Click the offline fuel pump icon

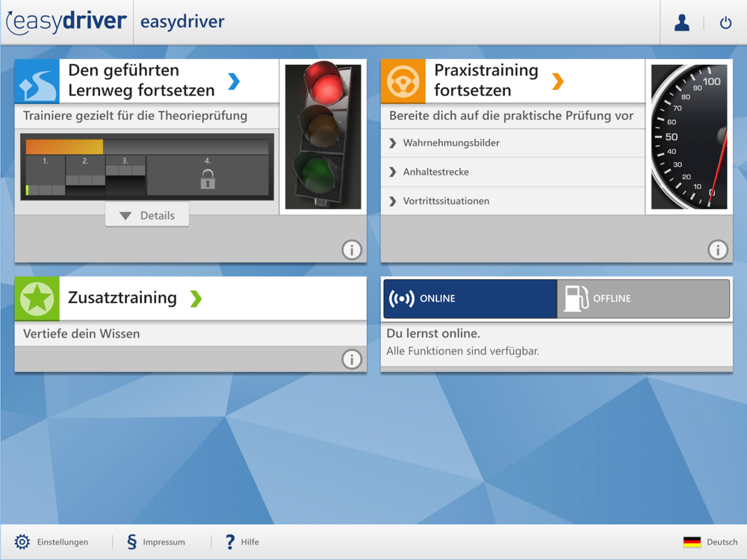[x=577, y=299]
